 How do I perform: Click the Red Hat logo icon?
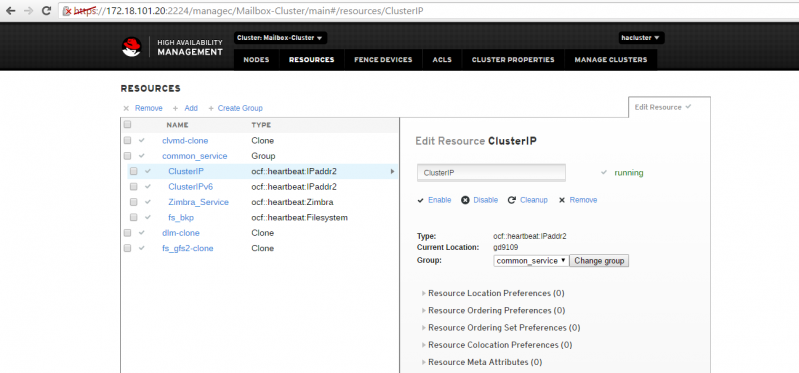pyautogui.click(x=131, y=46)
